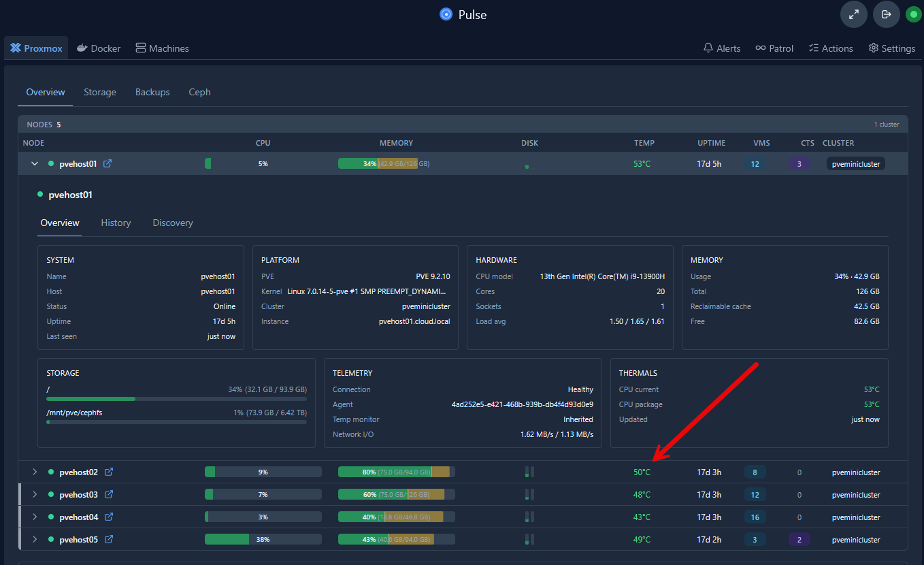Click pvehost05 CTs count badge 2
The image size is (924, 565).
click(799, 539)
